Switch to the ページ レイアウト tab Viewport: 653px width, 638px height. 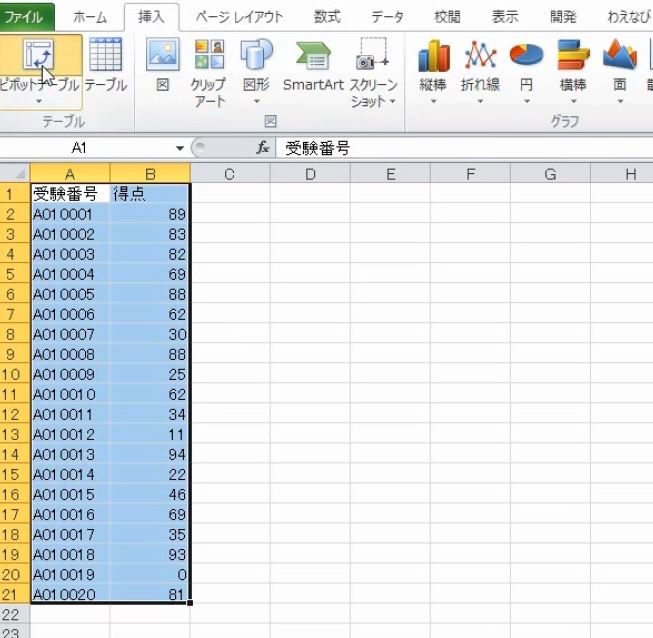pos(239,17)
